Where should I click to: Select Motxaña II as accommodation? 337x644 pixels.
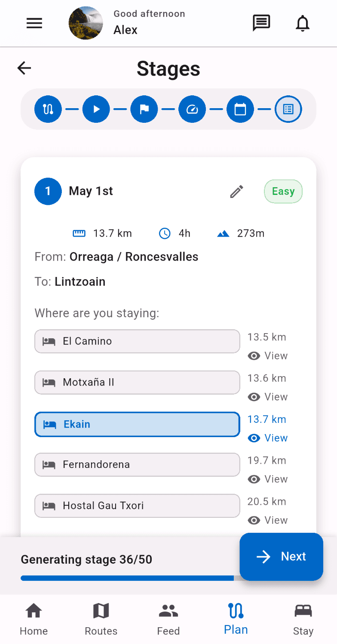click(137, 383)
